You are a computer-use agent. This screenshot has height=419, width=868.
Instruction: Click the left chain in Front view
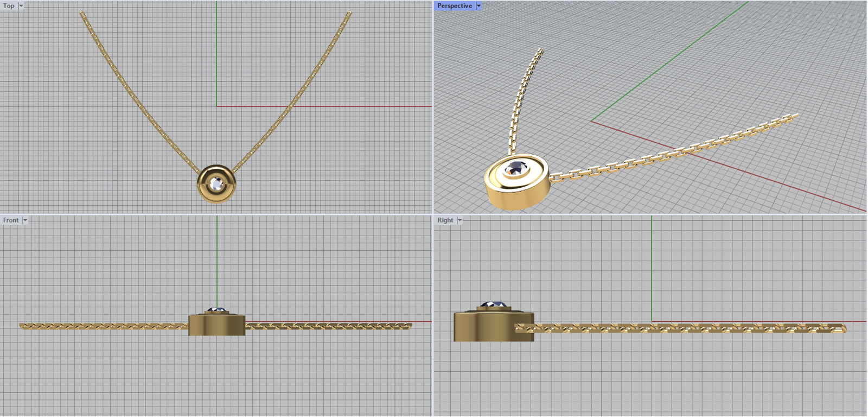pos(103,326)
